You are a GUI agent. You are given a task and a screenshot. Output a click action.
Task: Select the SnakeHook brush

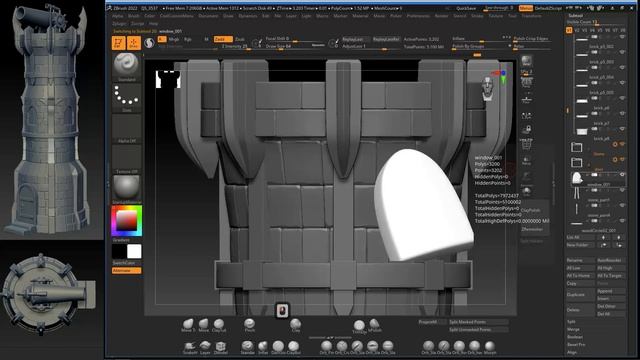pos(190,348)
